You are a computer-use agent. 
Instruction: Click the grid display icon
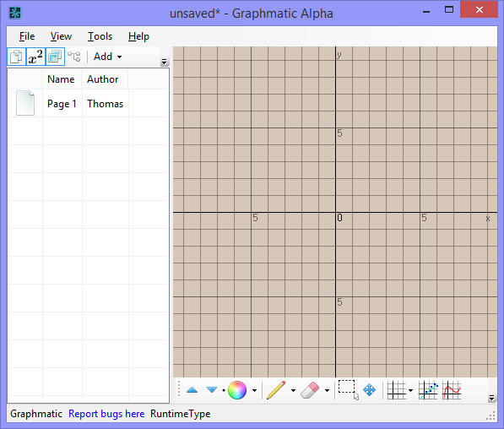point(397,390)
